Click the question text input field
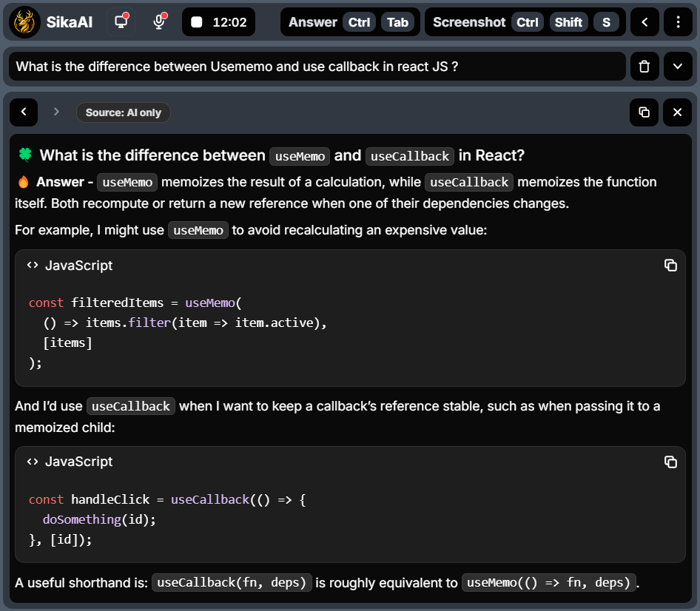This screenshot has width=700, height=611. 317,67
